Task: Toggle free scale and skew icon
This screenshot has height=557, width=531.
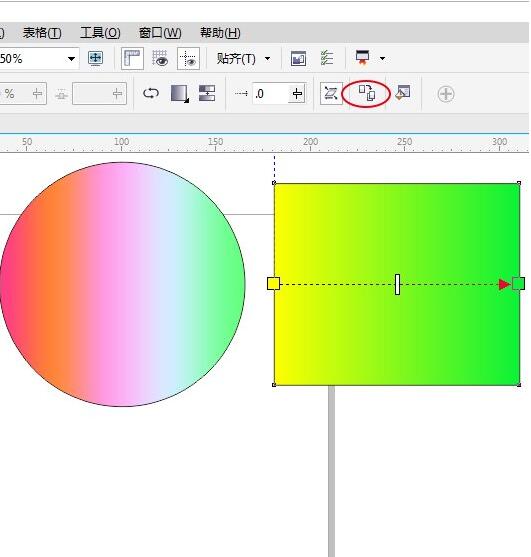Action: pyautogui.click(x=331, y=94)
